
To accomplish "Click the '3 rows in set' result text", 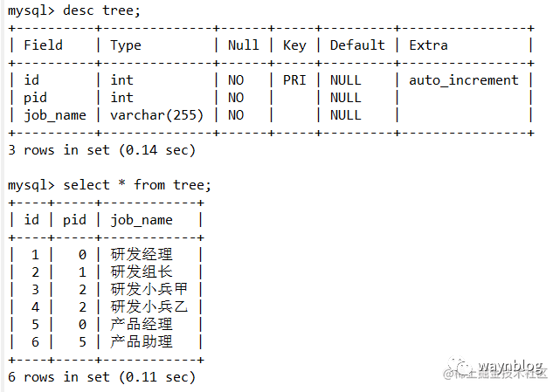I will (59, 150).
